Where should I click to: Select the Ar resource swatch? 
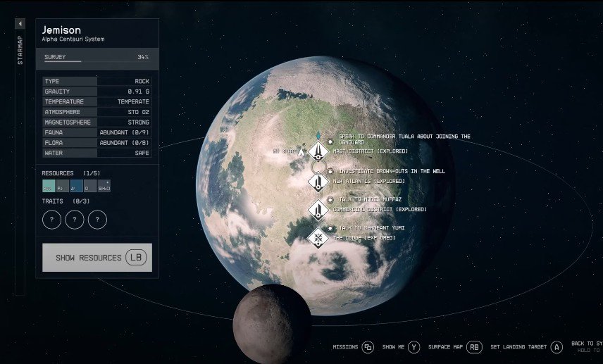click(77, 186)
